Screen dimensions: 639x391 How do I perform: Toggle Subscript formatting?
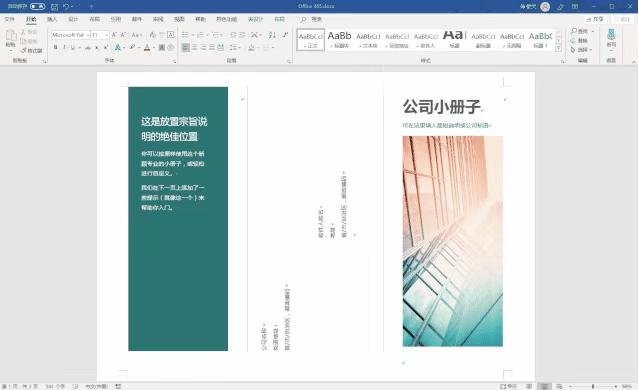(x=97, y=48)
